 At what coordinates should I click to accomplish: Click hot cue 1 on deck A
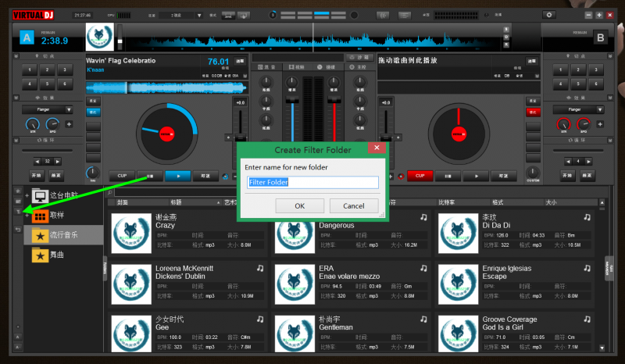point(30,70)
